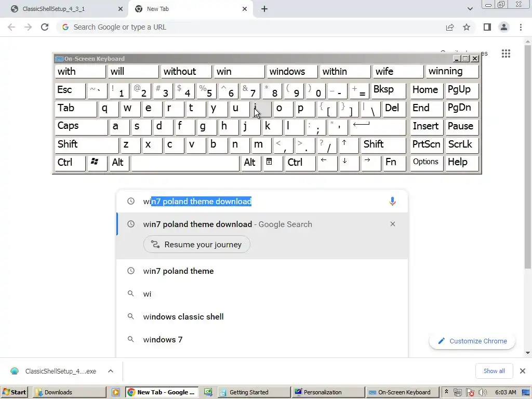532x399 pixels.
Task: Toggle the right Ctrl key on On-Screen Keyboard
Action: click(x=300, y=163)
